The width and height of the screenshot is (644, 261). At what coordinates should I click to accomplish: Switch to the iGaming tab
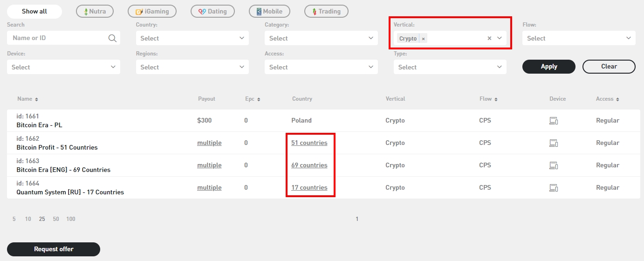[152, 11]
